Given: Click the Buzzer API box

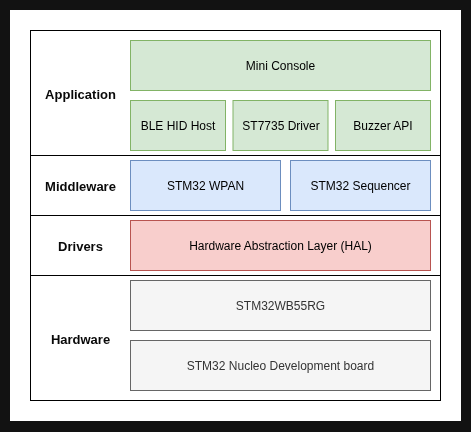Looking at the screenshot, I should [383, 125].
